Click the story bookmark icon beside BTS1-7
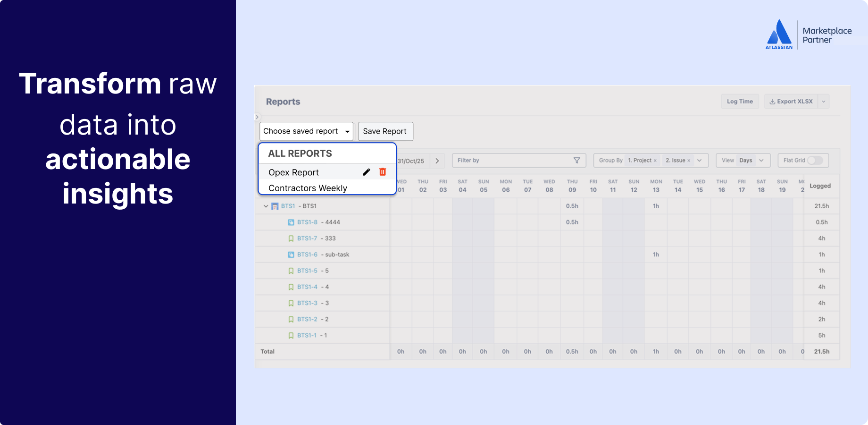 [291, 238]
